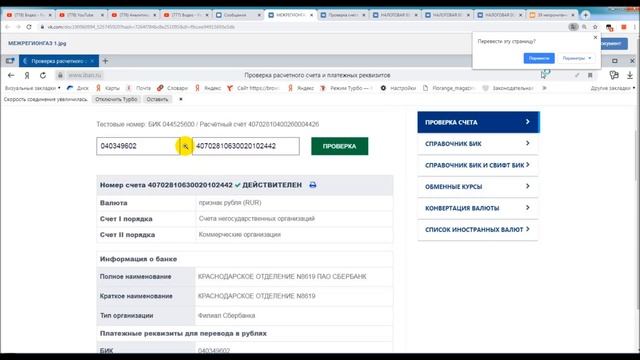640x360 pixels.
Task: Reload the vk.com page in Chrome
Action: click(29, 27)
